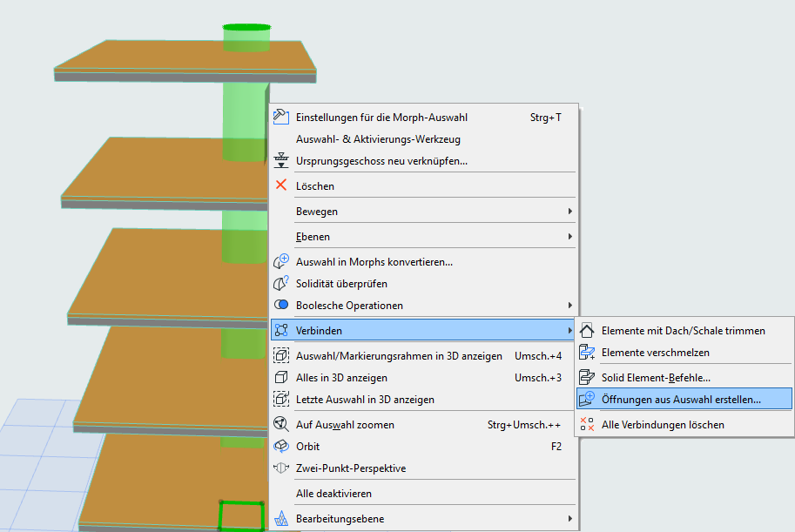This screenshot has width=795, height=532.
Task: Click the Auf Auswahl zoomen icon
Action: (x=281, y=424)
